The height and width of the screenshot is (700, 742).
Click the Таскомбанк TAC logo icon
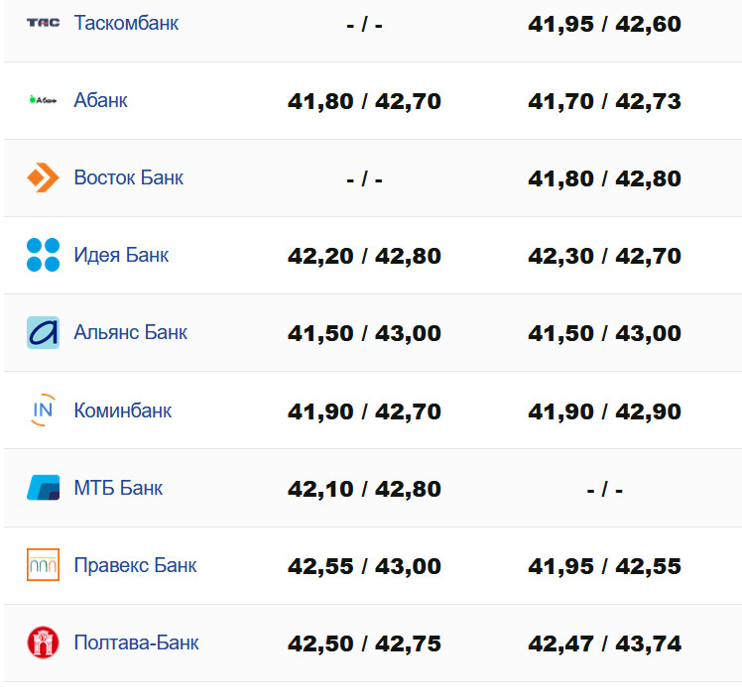tap(43, 23)
